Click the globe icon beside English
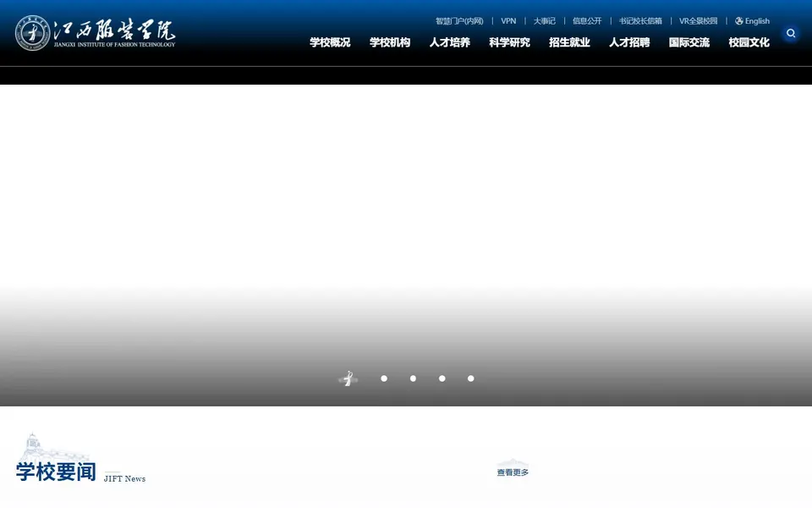Screen dimensions: 812x508 point(739,20)
